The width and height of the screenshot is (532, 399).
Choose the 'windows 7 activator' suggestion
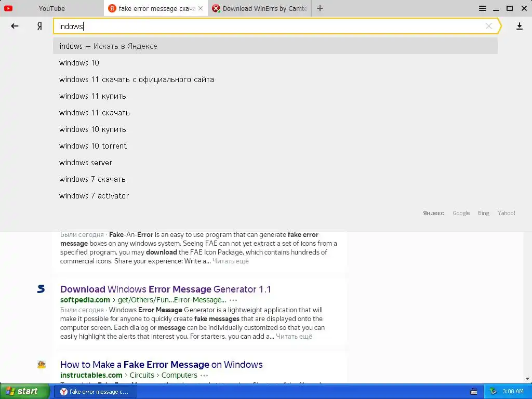pyautogui.click(x=275, y=196)
